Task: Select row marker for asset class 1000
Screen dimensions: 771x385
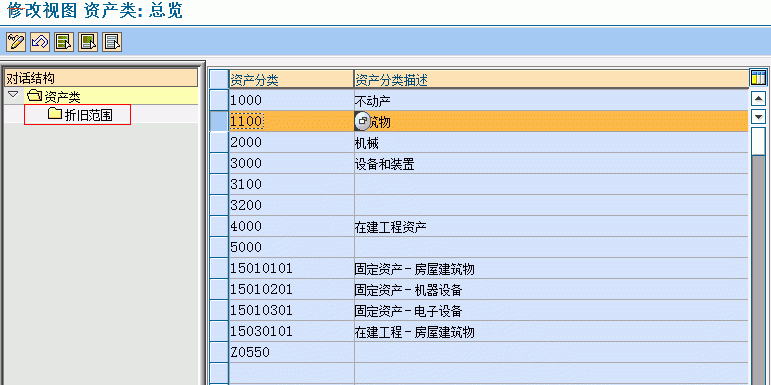Action: 219,100
